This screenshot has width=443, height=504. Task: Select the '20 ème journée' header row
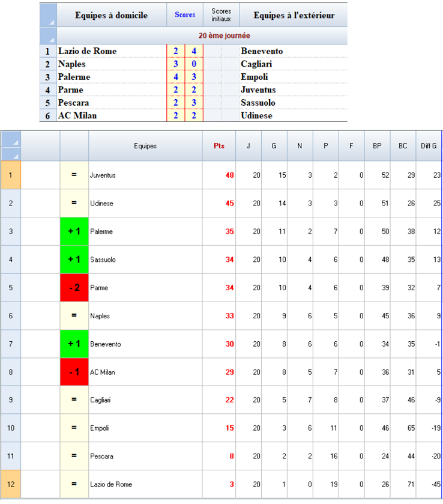[x=202, y=35]
